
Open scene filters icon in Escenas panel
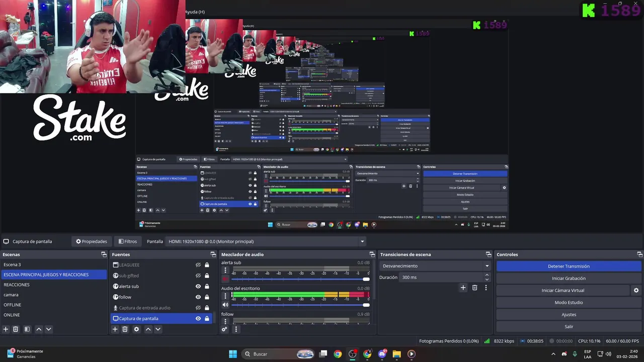27,329
